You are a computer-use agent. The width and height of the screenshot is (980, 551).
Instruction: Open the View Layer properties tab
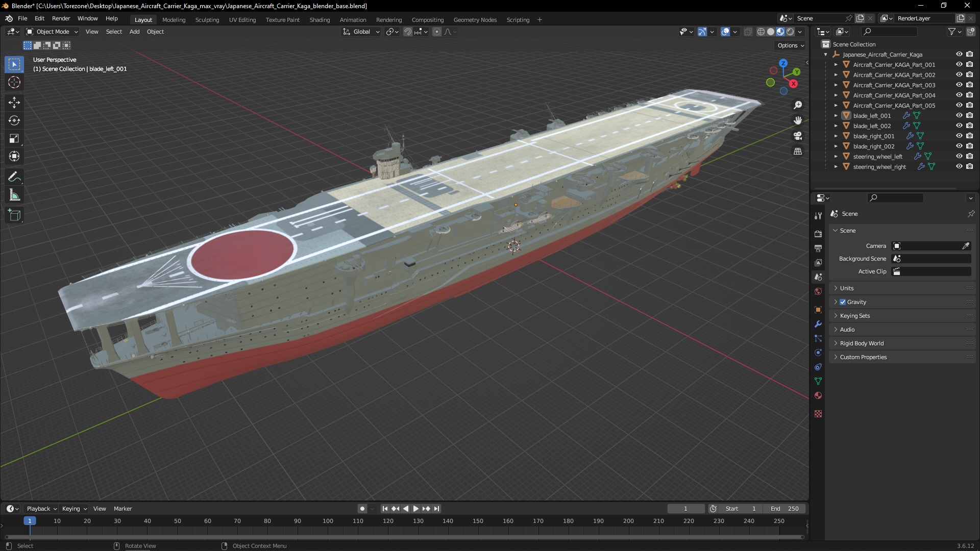pos(818,263)
